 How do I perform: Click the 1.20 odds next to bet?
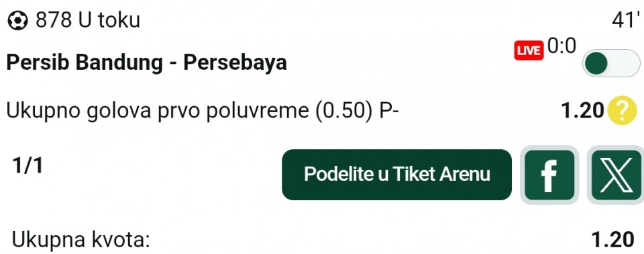pyautogui.click(x=582, y=111)
